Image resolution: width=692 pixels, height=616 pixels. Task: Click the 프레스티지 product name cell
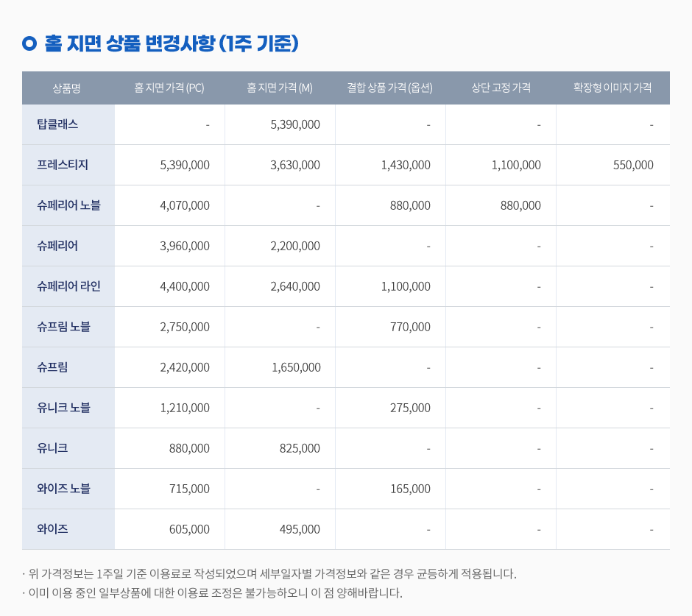click(x=63, y=165)
